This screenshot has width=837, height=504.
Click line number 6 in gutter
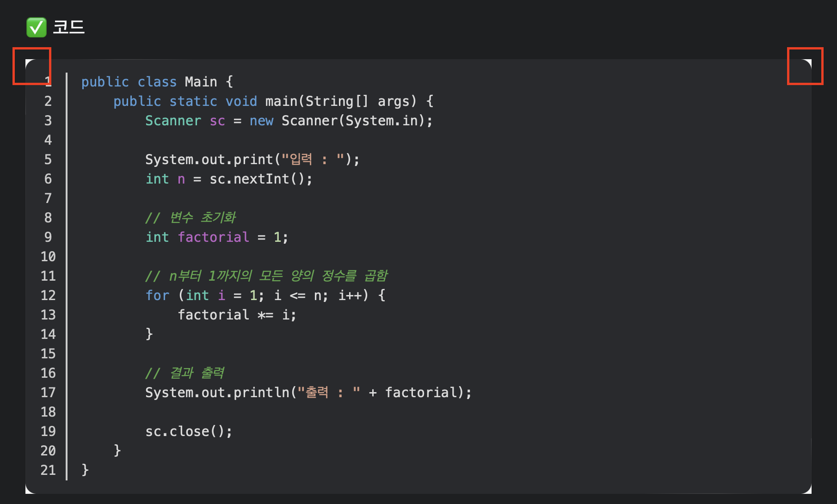48,179
